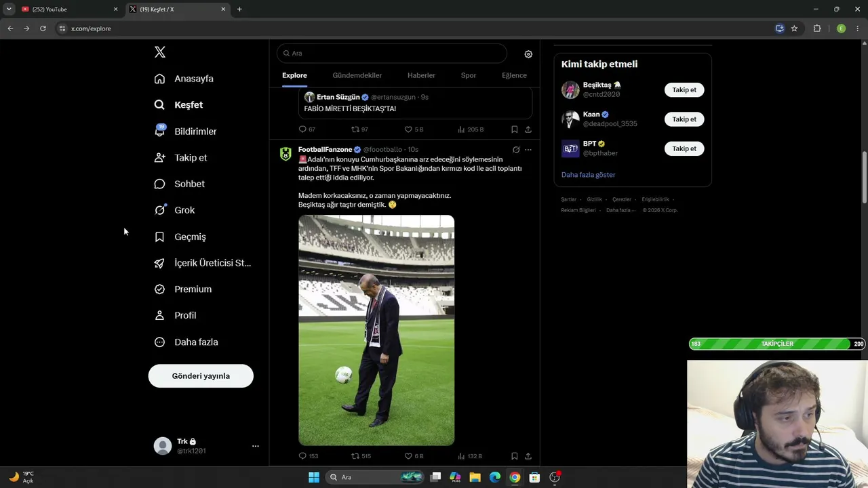
Task: Open explore settings gear icon
Action: point(528,54)
